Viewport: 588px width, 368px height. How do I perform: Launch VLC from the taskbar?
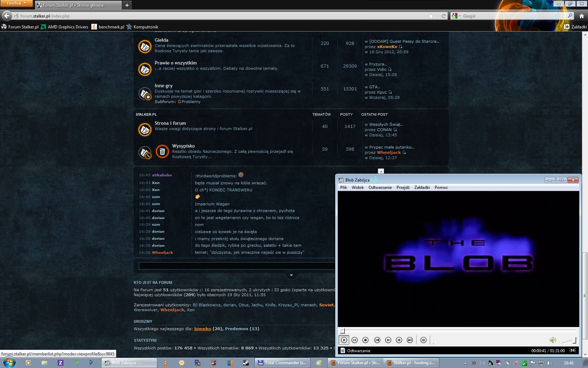[166, 363]
